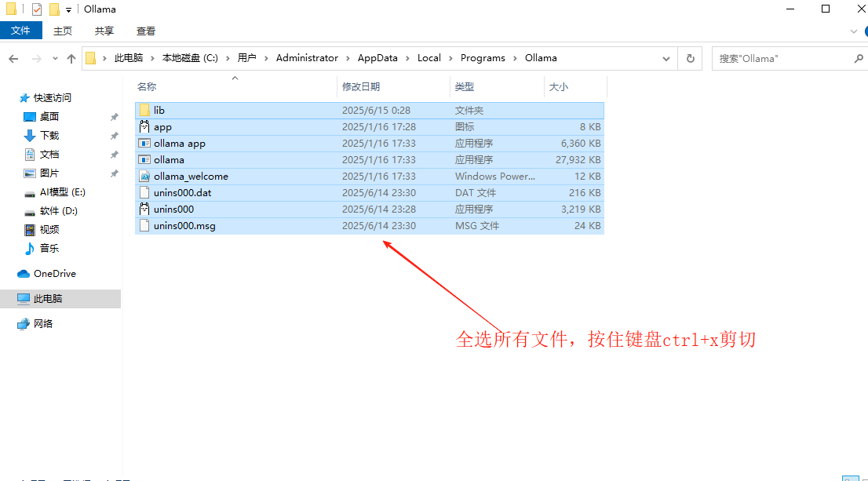This screenshot has height=481, width=868.
Task: Select the ollama_welcome file name
Action: 191,176
